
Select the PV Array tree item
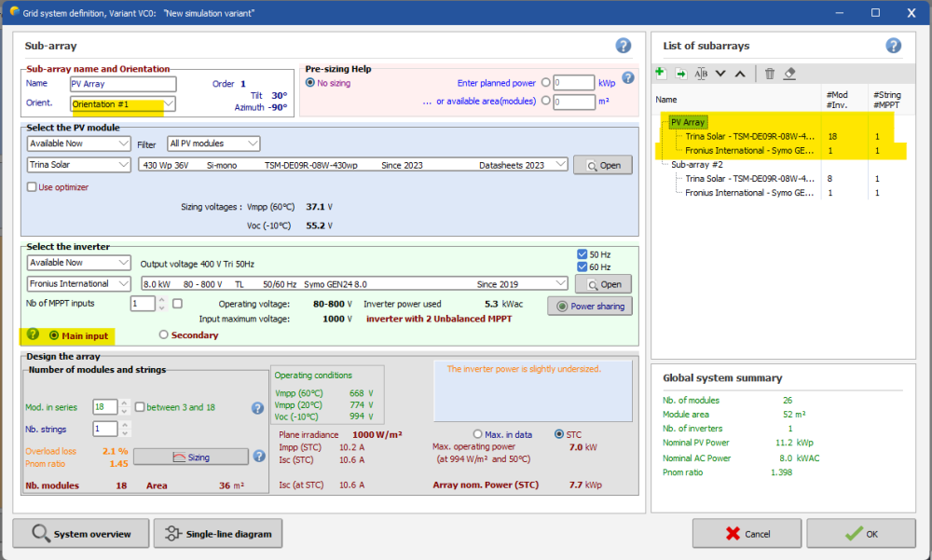[x=688, y=122]
